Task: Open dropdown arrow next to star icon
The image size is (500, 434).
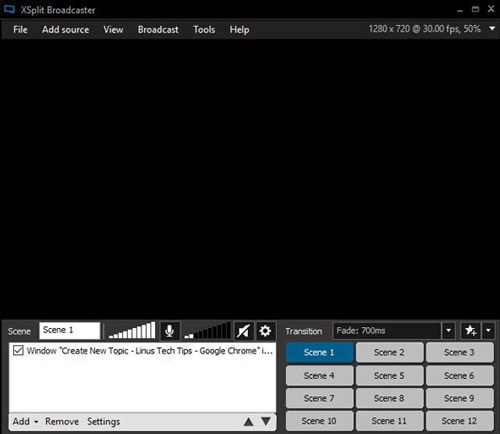Action: (488, 331)
